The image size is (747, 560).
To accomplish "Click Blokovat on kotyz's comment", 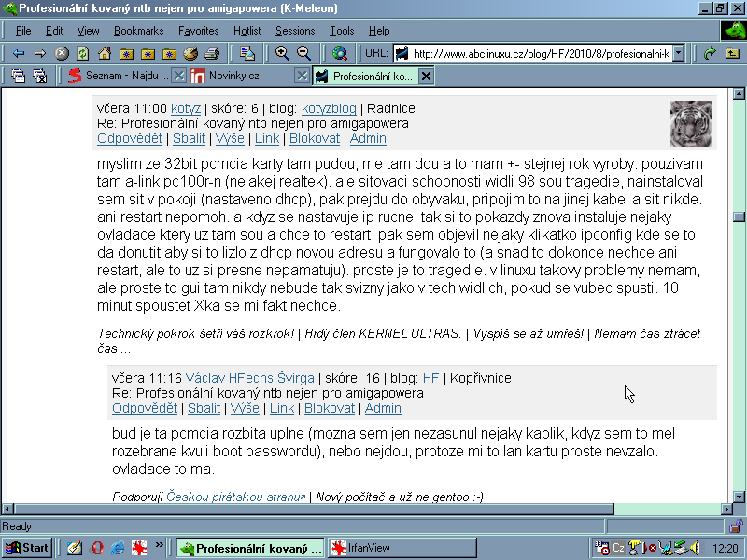I will (x=315, y=138).
